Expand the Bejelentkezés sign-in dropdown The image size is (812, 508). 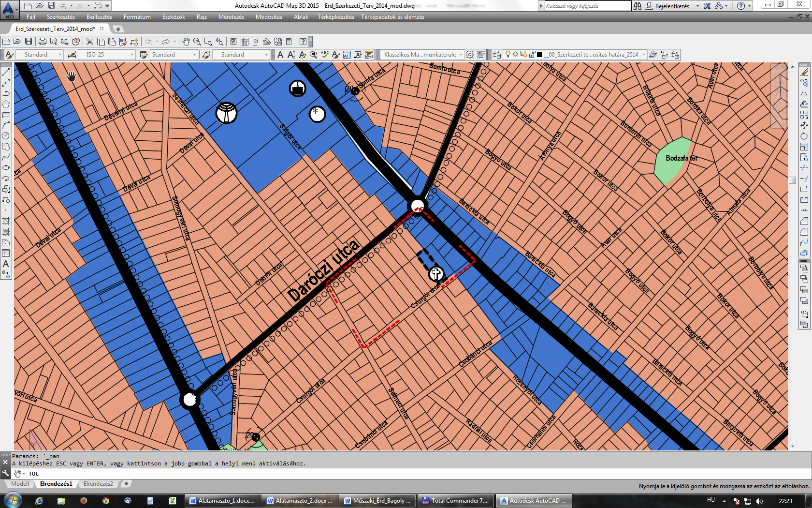click(697, 6)
